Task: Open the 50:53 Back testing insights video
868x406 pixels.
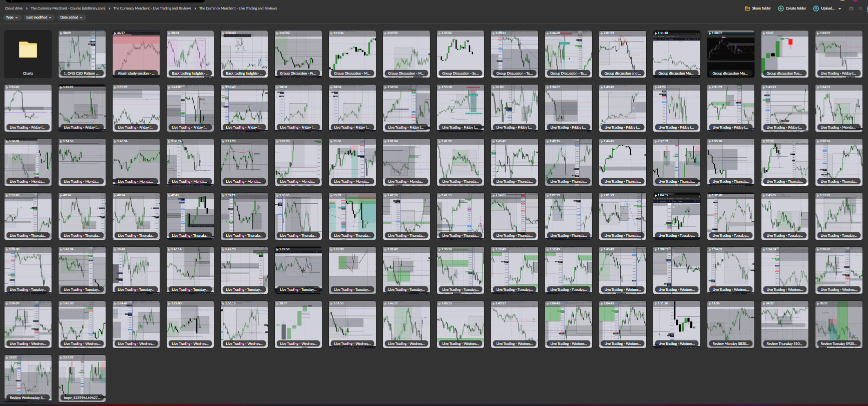Action: [190, 54]
